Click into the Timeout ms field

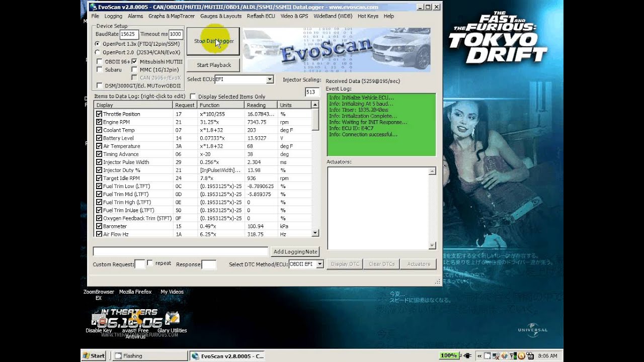point(175,34)
